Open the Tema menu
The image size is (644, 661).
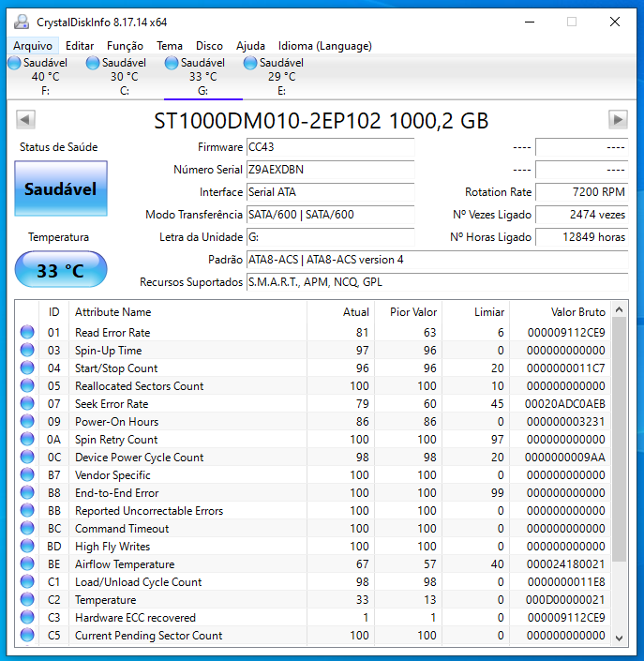click(x=170, y=46)
